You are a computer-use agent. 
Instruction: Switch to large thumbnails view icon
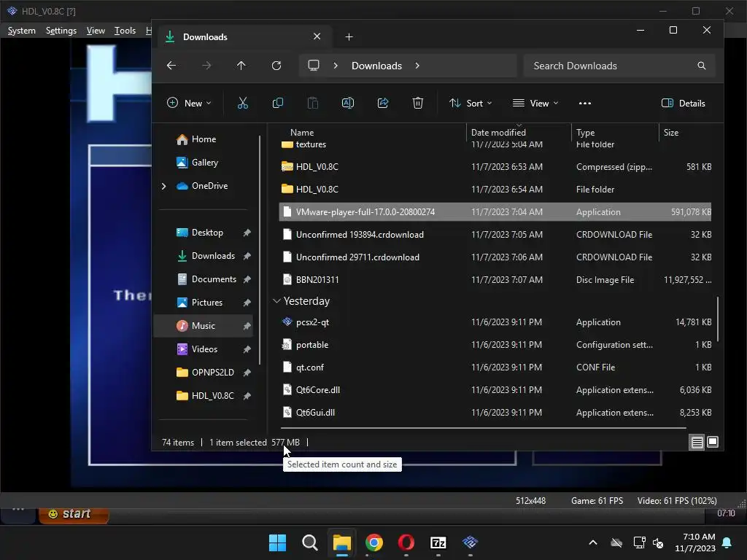pyautogui.click(x=713, y=443)
